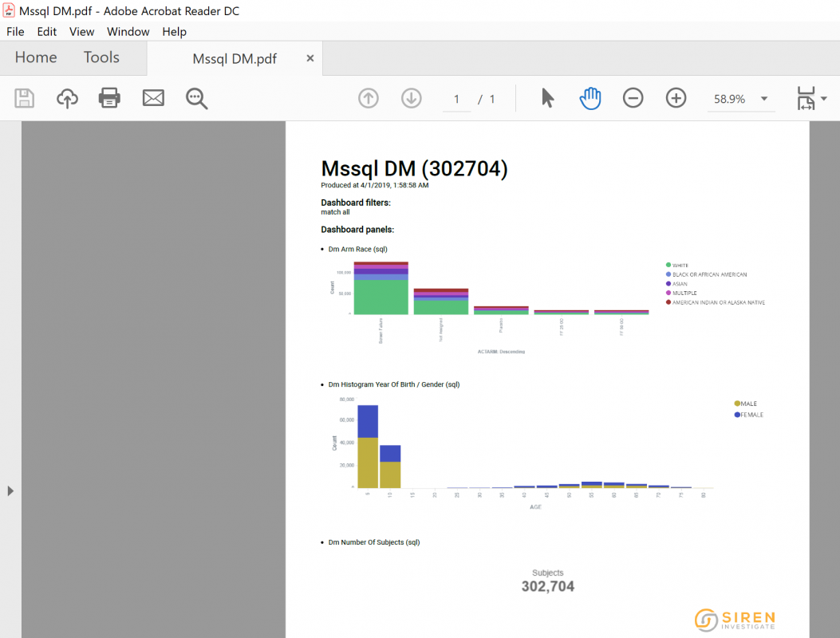Zoom in with the plus button

point(676,99)
